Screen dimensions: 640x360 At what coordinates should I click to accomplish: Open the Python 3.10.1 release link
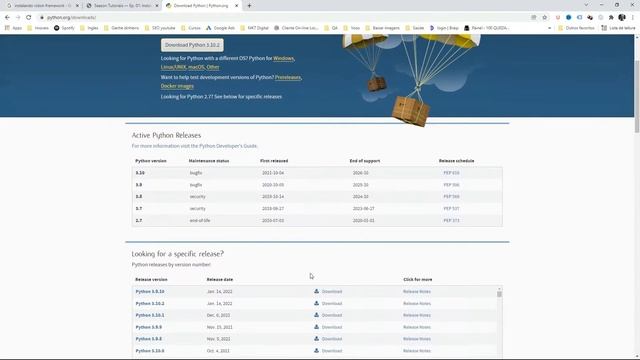click(150, 315)
